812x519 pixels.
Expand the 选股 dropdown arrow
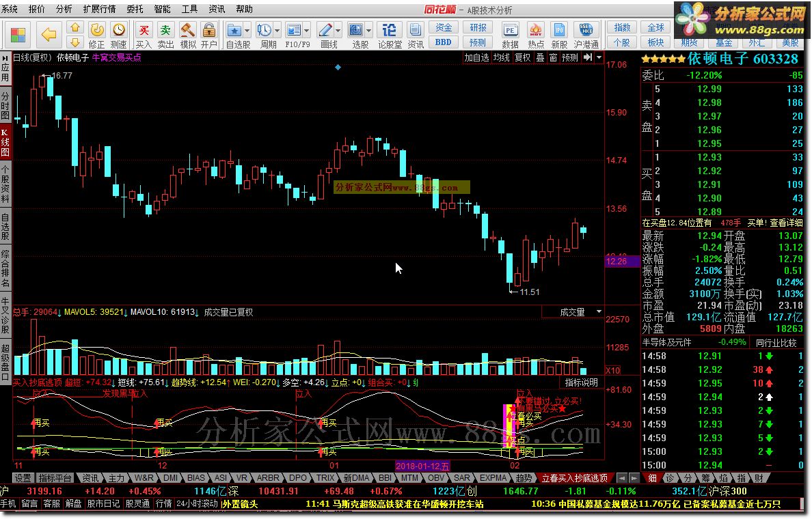click(368, 31)
